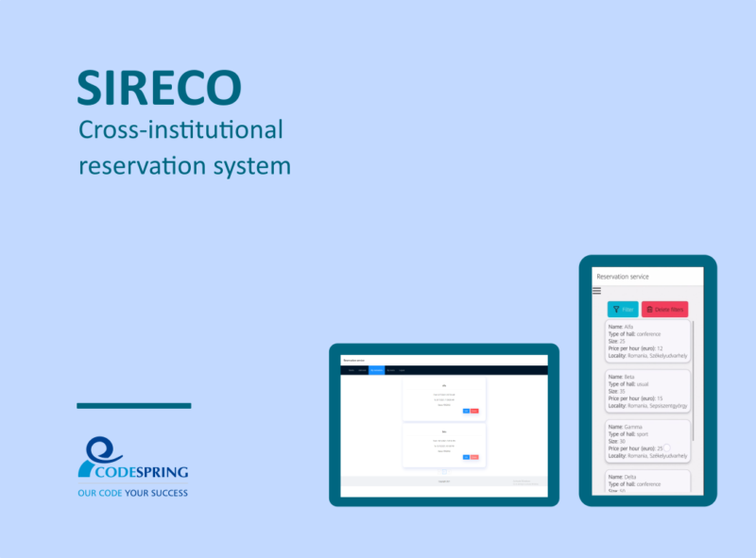The image size is (756, 558).
Task: Click the funnel icon inside the Filter button
Action: [x=616, y=310]
